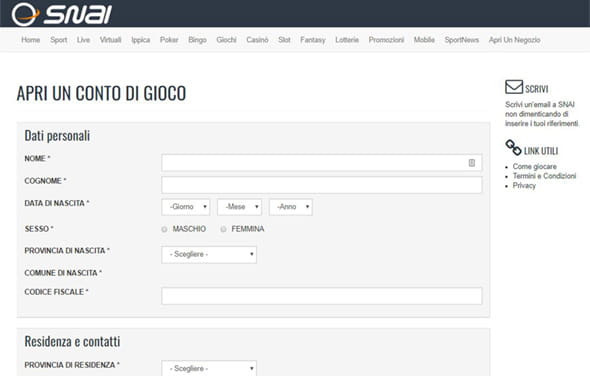Click the Comune di nascita label
Screen dimensions: 590x376
[x=63, y=273]
